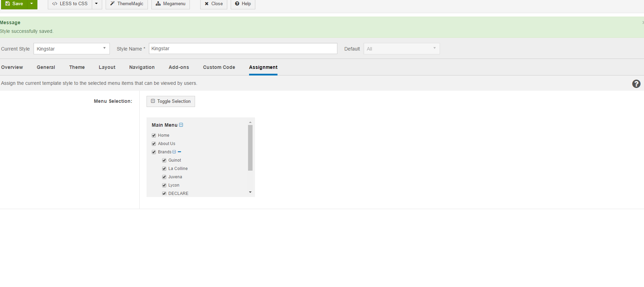The height and width of the screenshot is (287, 644).
Task: Click the 'Lycon' menu item label
Action: [x=174, y=185]
